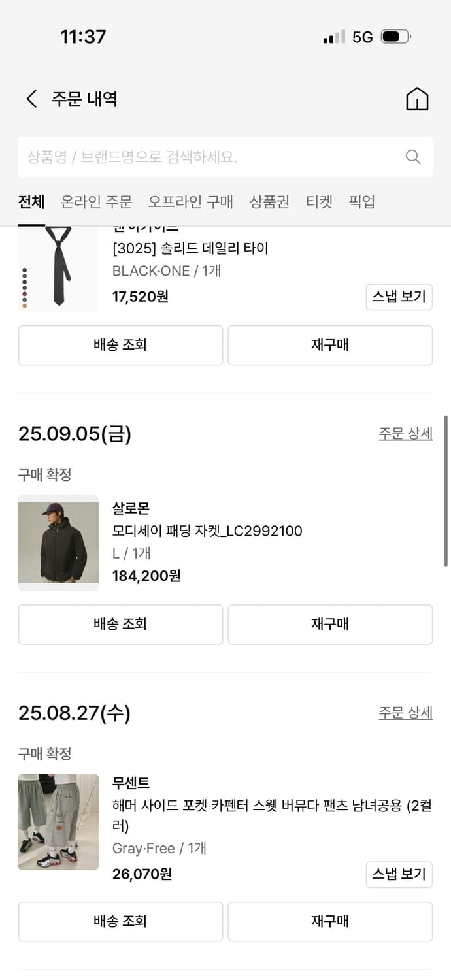The width and height of the screenshot is (451, 980).
Task: Select the necktie product thumbnail image
Action: pyautogui.click(x=58, y=268)
